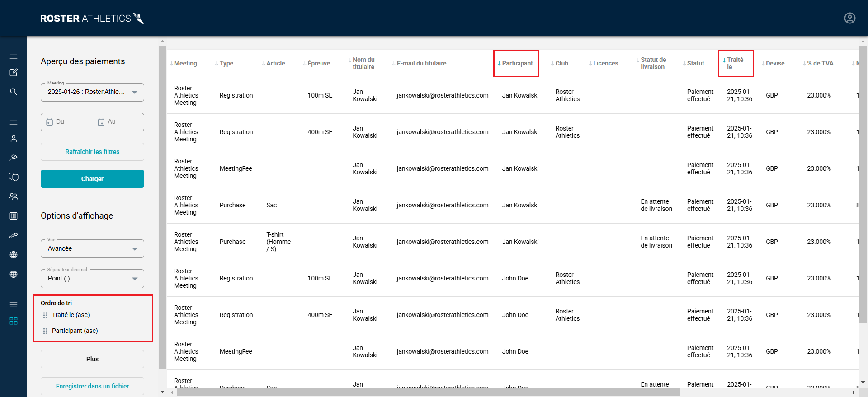This screenshot has height=397, width=868.
Task: Click the Sac article cell in the first Purchase row
Action: tap(272, 205)
